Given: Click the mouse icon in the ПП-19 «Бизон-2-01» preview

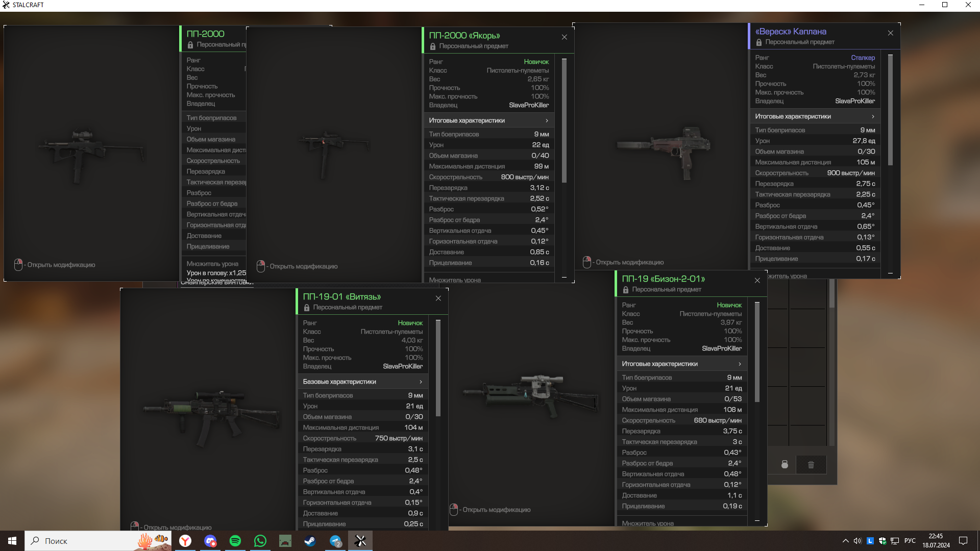Looking at the screenshot, I should (x=454, y=510).
